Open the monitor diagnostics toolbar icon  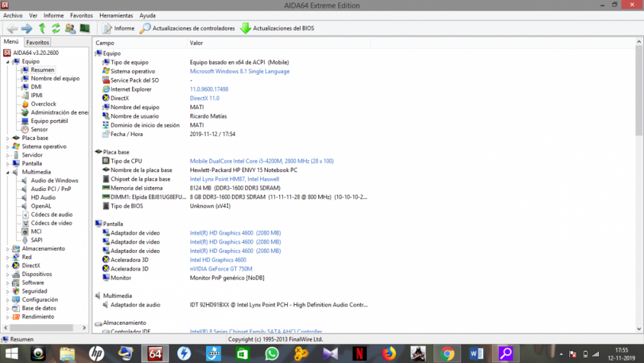coord(84,28)
